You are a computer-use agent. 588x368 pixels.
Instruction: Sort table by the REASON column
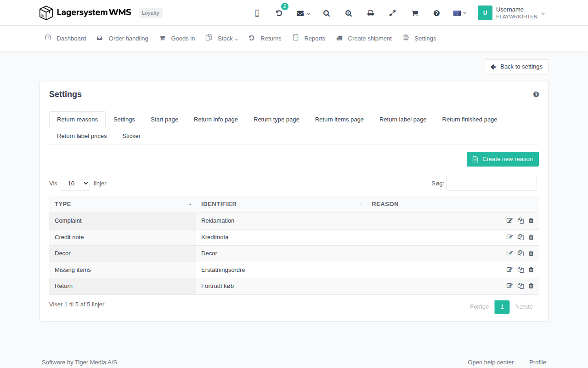tap(434, 204)
